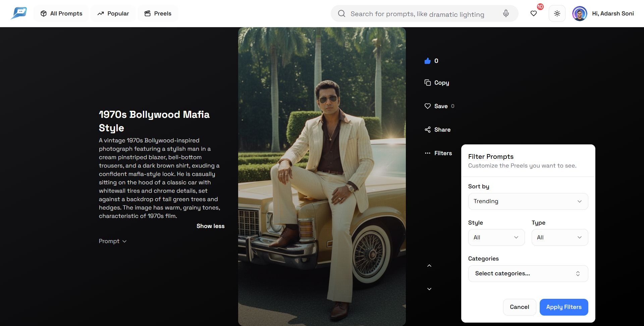Give the Preel a thumbs up
This screenshot has width=644, height=326.
tap(427, 61)
